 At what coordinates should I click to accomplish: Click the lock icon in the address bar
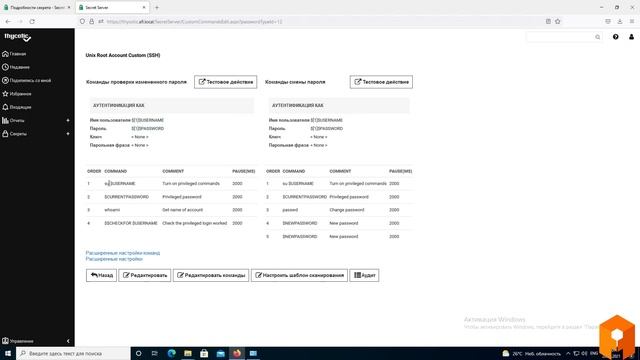pos(91,21)
